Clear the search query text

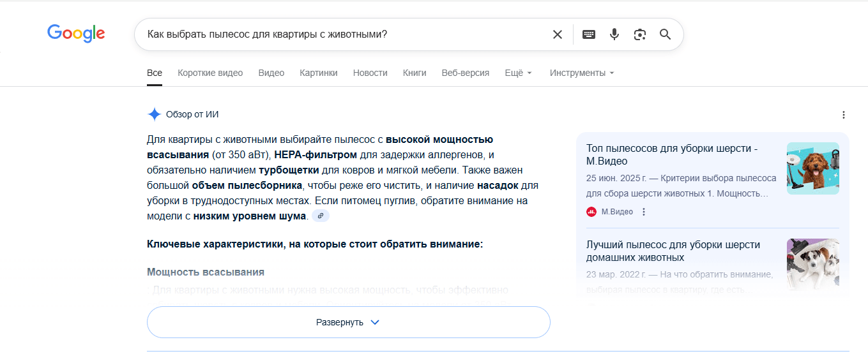pos(558,34)
